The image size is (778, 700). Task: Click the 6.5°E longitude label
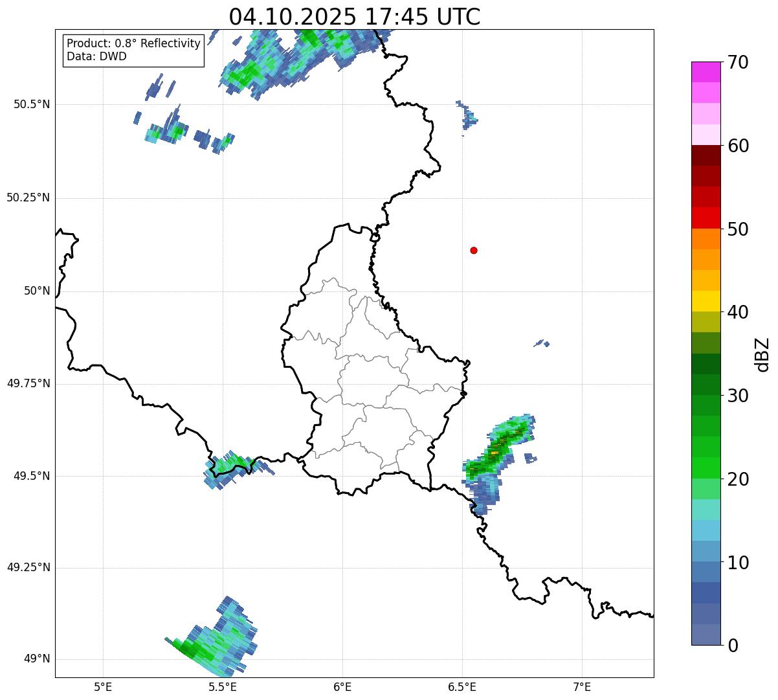coord(462,686)
